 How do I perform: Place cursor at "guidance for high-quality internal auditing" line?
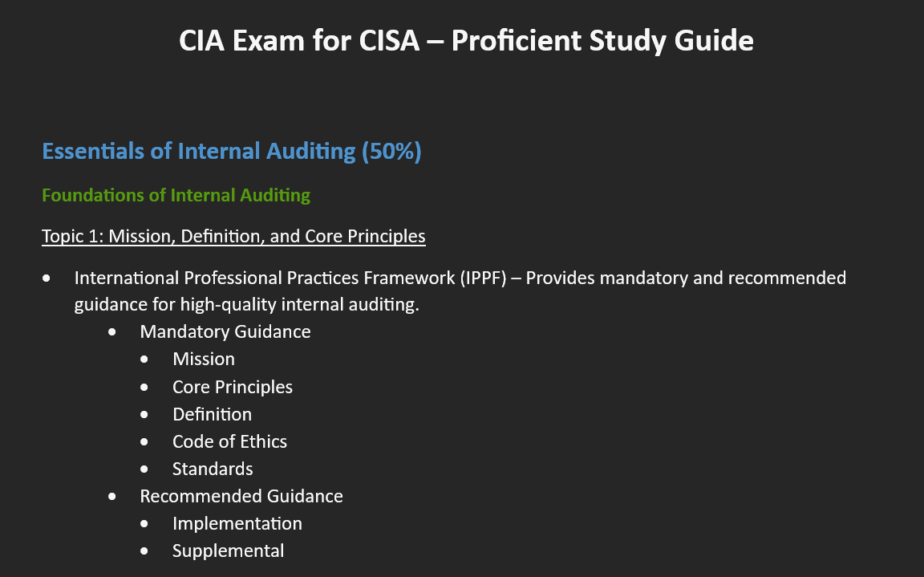(x=246, y=305)
